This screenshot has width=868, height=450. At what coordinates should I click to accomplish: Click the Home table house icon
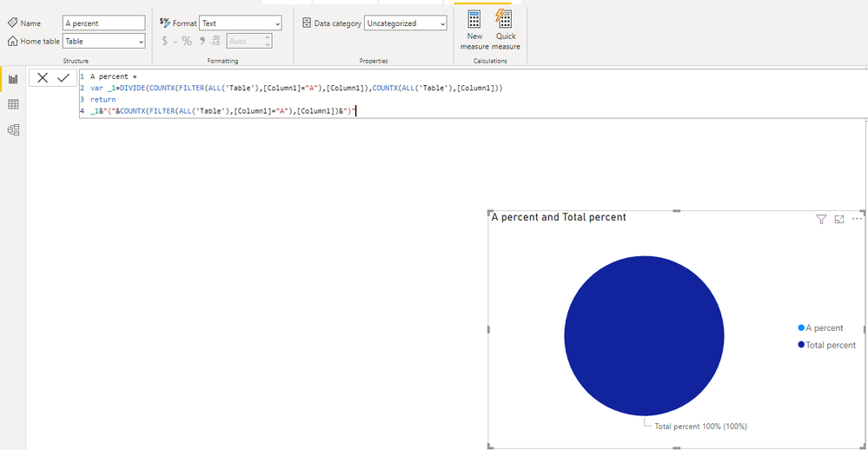click(x=12, y=41)
